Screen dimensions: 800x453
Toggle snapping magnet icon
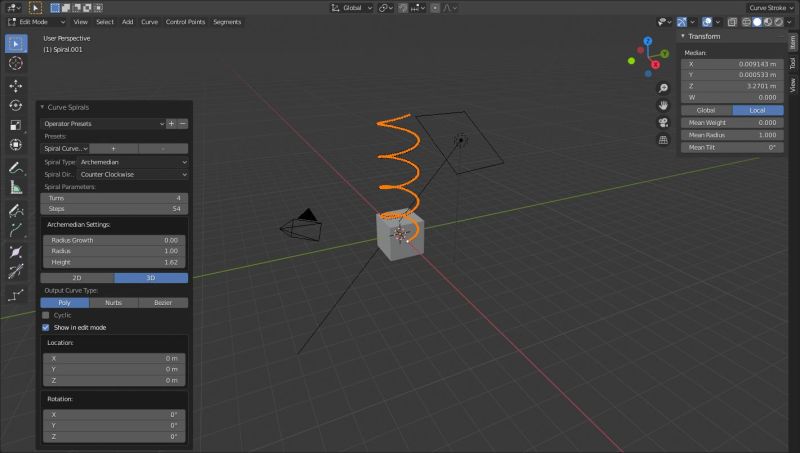pyautogui.click(x=403, y=8)
